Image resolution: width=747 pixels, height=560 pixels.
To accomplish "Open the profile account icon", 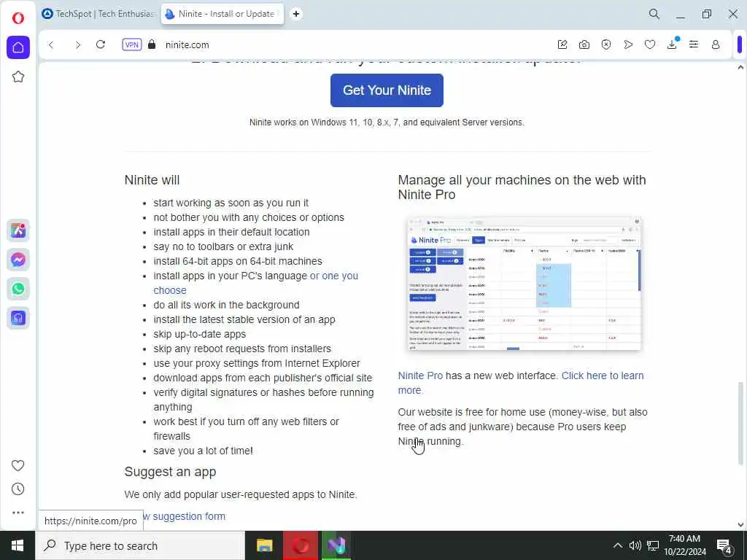I will [716, 44].
